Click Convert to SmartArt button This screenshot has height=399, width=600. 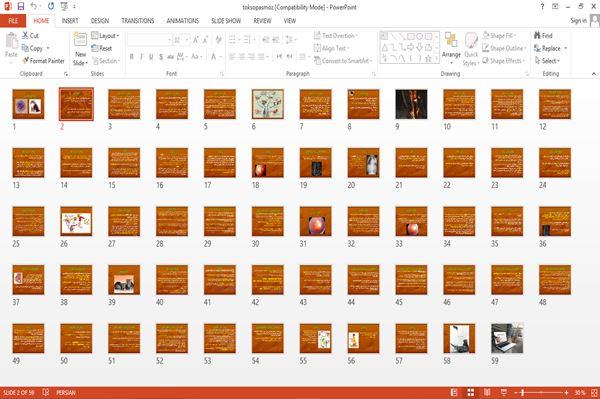[x=343, y=61]
